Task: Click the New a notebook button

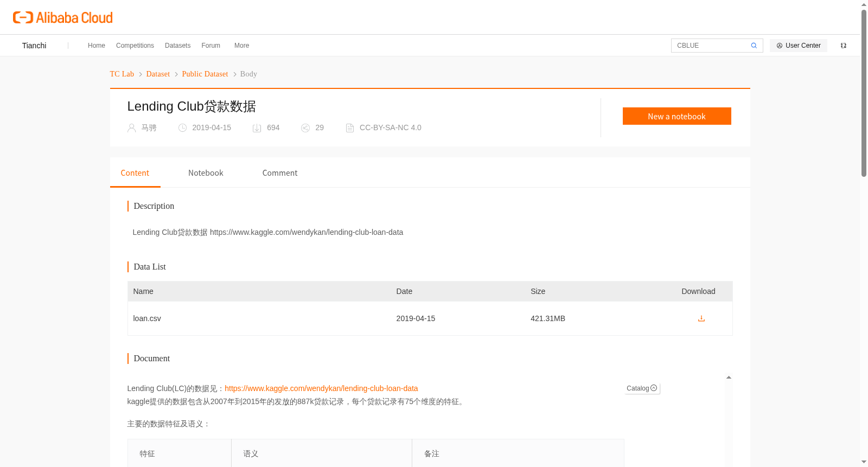Action: coord(676,116)
